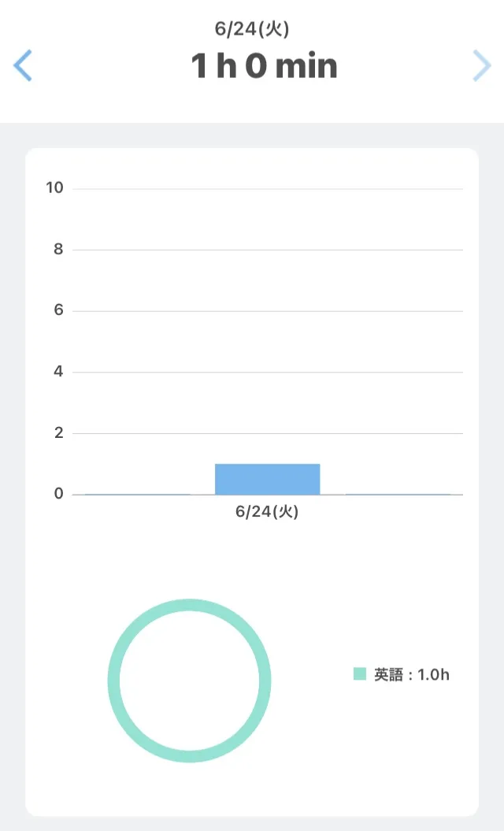The image size is (504, 831).
Task: Click the y-axis label 10
Action: click(x=55, y=188)
